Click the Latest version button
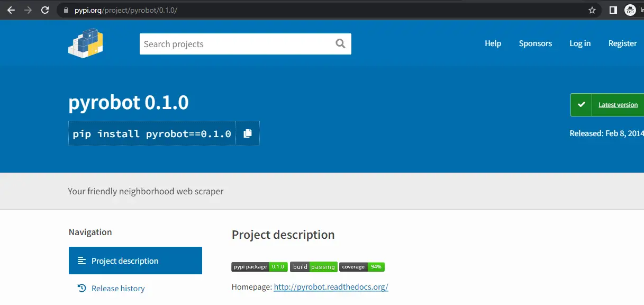 pos(607,105)
